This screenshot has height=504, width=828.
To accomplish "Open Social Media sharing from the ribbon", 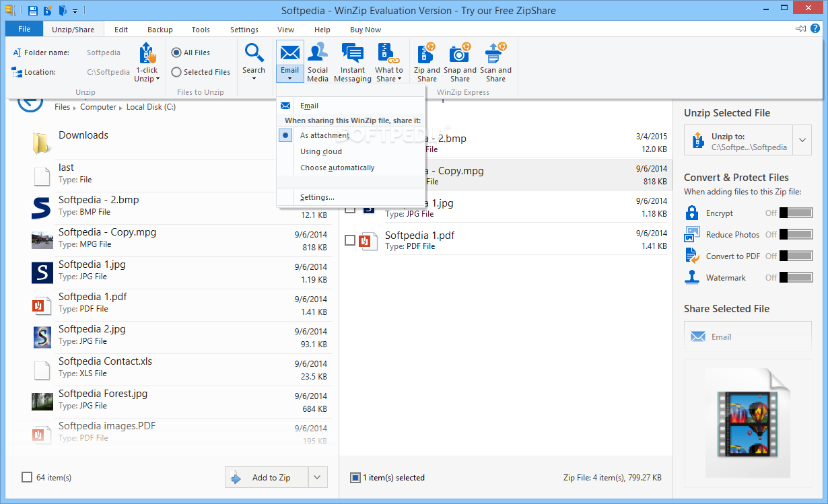I will 318,61.
